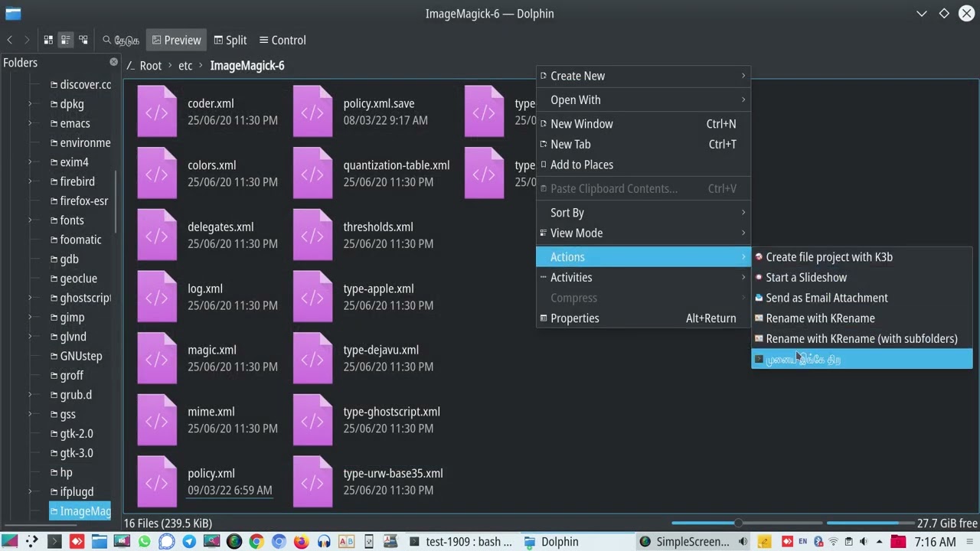Select Properties from the context menu

click(574, 318)
